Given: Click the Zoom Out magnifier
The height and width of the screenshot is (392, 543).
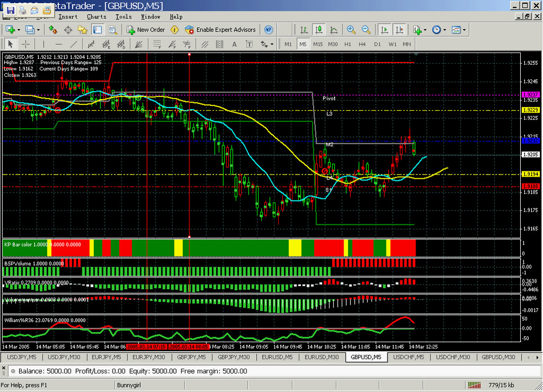Looking at the screenshot, I should [366, 30].
